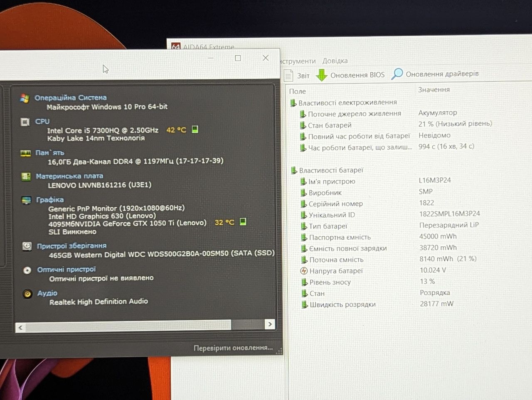Click the CPU chip icon in Speccy
The width and height of the screenshot is (532, 400).
click(x=25, y=122)
